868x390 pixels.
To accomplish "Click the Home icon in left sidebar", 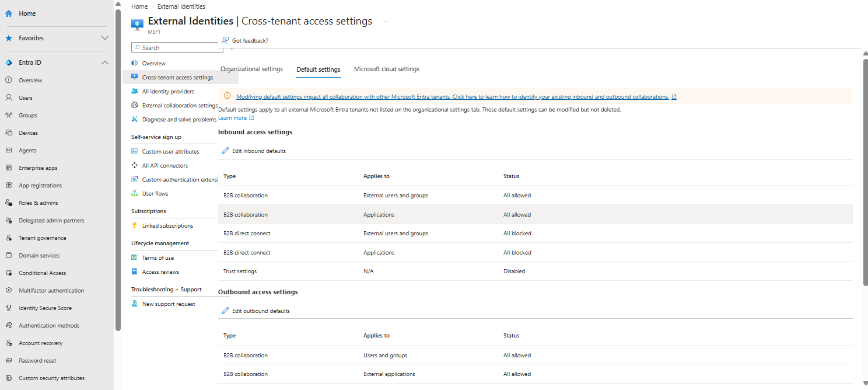I will (9, 13).
